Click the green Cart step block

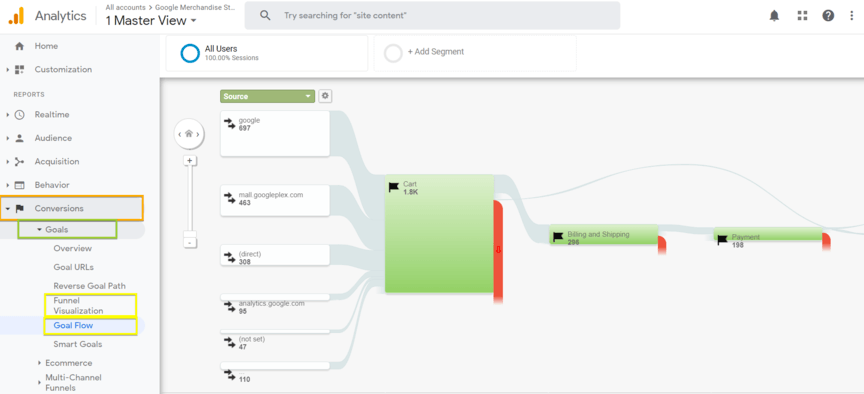click(x=439, y=234)
